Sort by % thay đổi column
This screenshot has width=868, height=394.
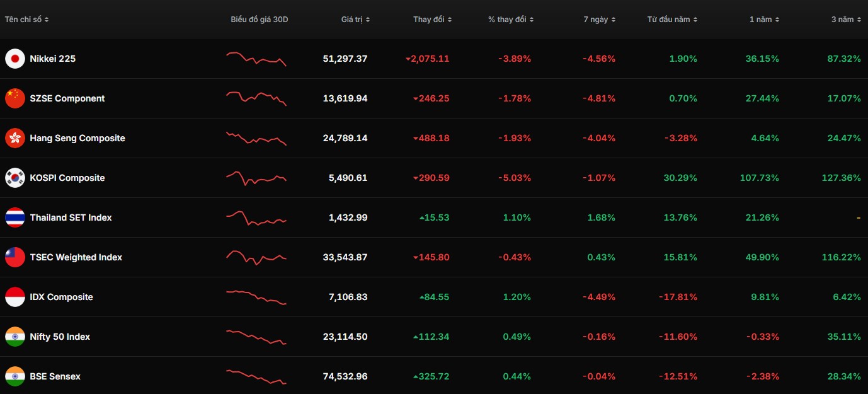pos(511,20)
